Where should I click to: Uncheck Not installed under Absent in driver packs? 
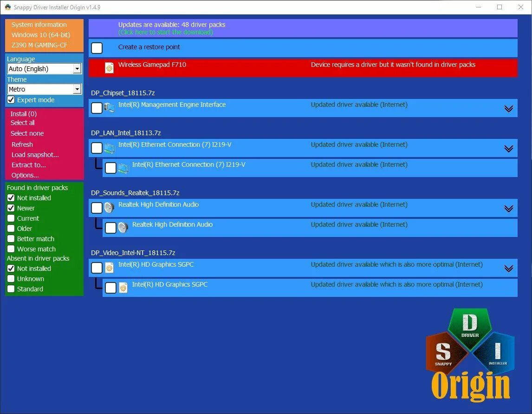tap(11, 268)
